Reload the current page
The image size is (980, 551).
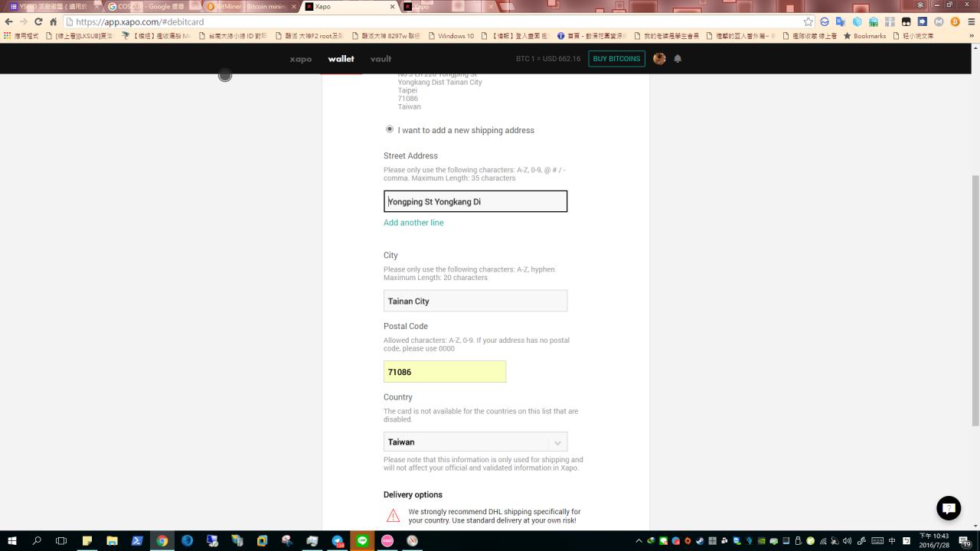38,22
